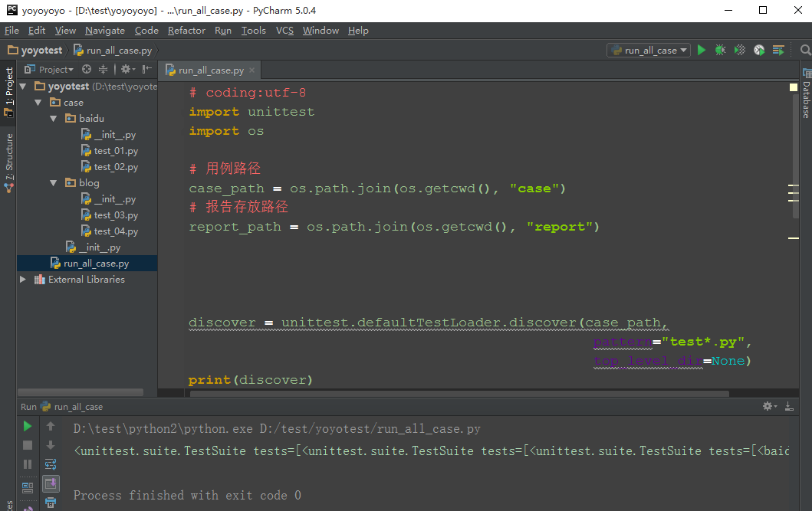812x511 pixels.
Task: Jump up the stack trace in the Run console
Action: pyautogui.click(x=51, y=426)
